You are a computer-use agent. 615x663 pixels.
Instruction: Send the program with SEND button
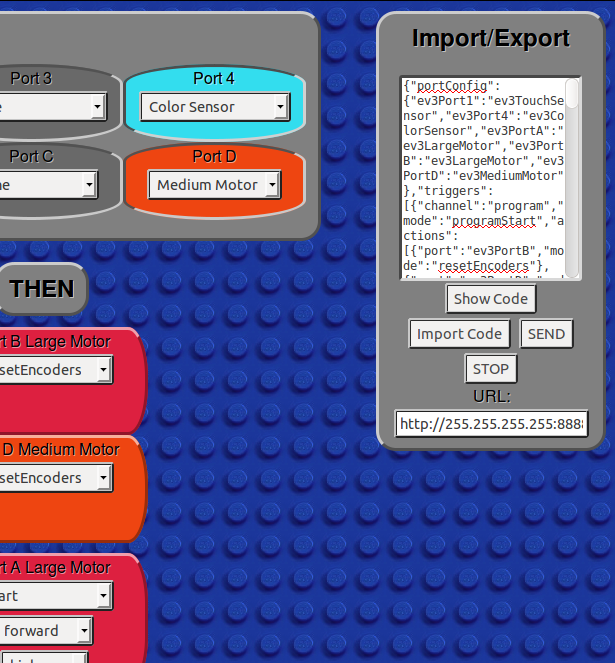pos(546,334)
